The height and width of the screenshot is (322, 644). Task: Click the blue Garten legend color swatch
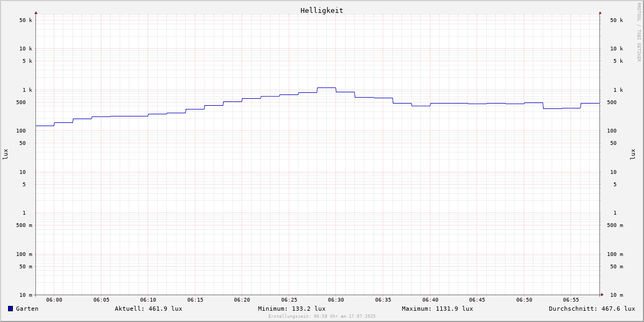click(x=10, y=309)
